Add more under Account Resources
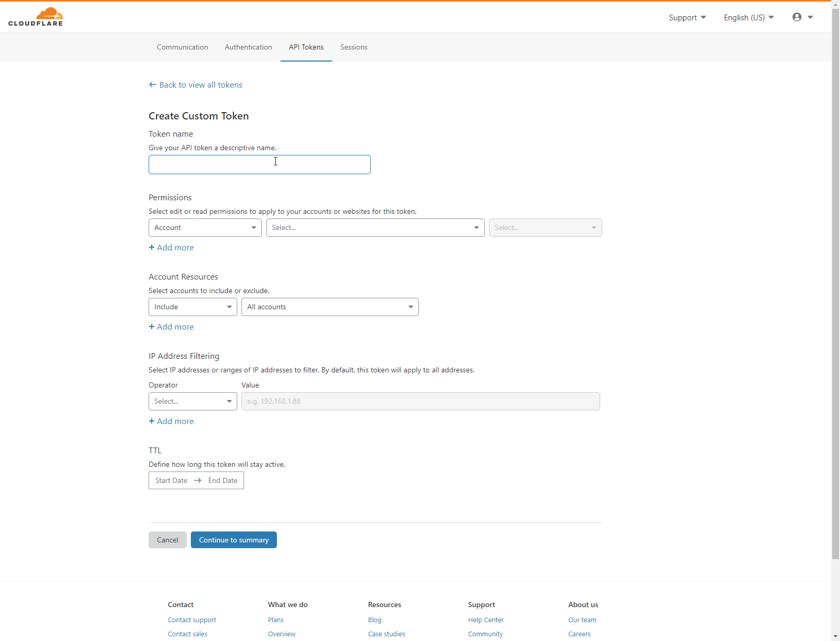840x641 pixels. (x=171, y=326)
